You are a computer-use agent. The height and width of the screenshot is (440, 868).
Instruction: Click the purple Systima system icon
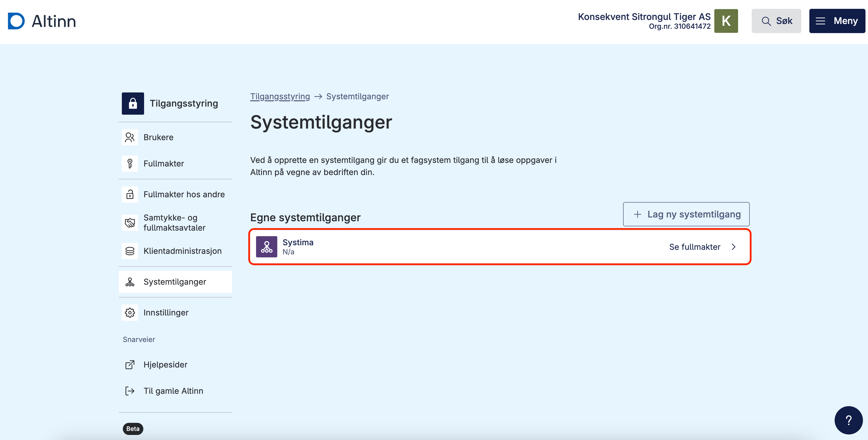pyautogui.click(x=266, y=247)
